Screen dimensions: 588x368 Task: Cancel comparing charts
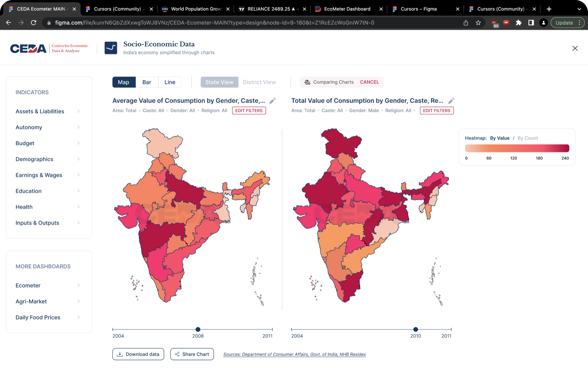(369, 82)
